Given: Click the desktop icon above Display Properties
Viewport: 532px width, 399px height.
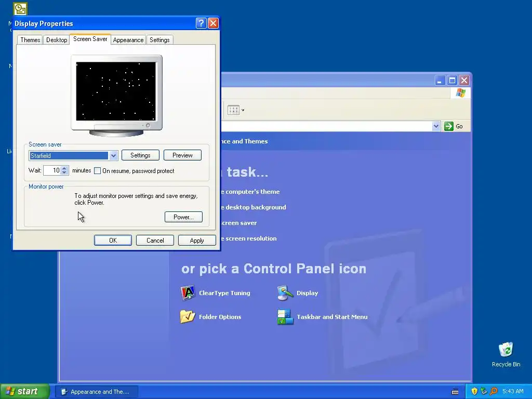Looking at the screenshot, I should [x=20, y=9].
